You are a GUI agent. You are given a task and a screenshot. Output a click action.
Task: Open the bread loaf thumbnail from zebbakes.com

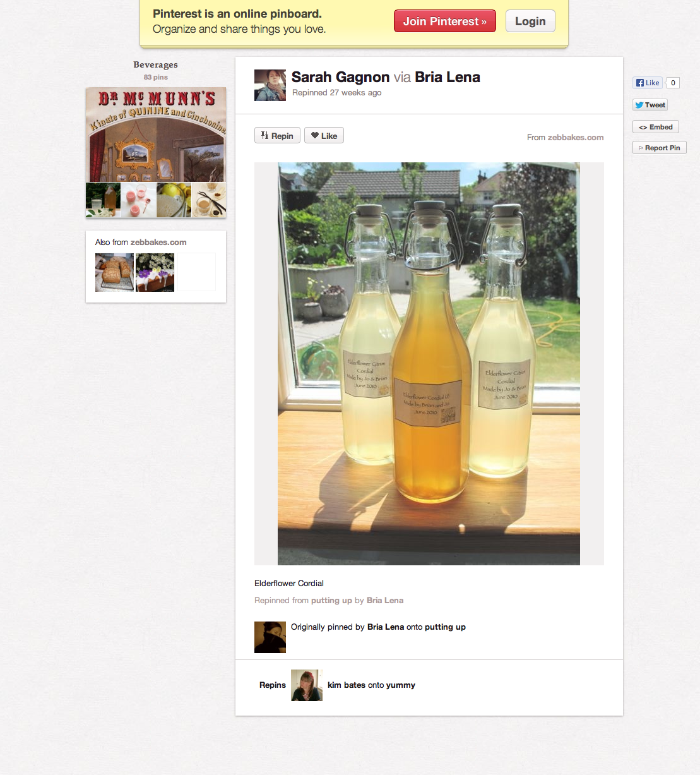pos(114,272)
